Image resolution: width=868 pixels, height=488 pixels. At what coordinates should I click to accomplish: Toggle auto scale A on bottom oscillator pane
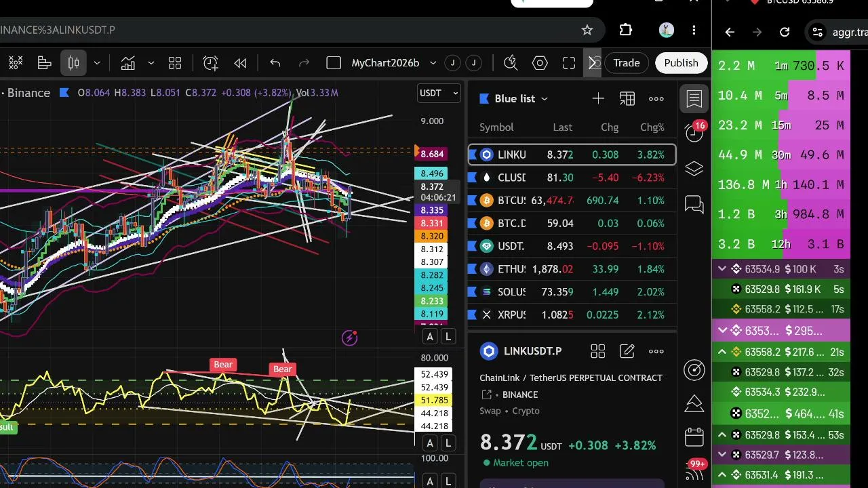430,482
